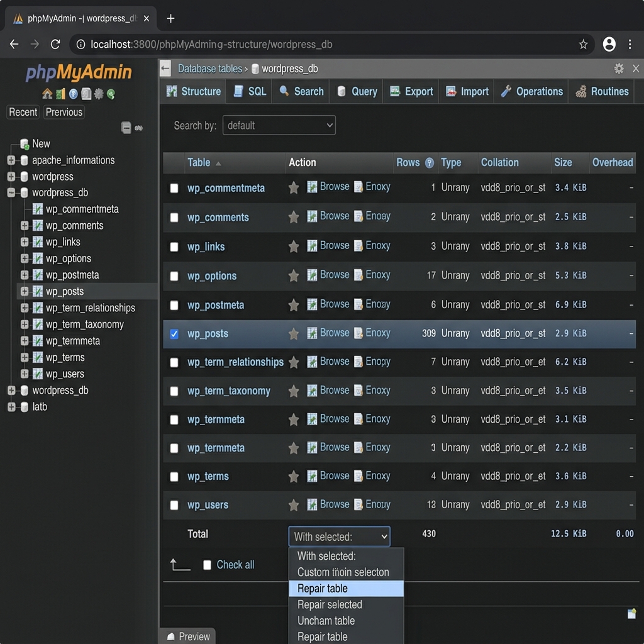Click the Previous button in sidebar

point(64,112)
